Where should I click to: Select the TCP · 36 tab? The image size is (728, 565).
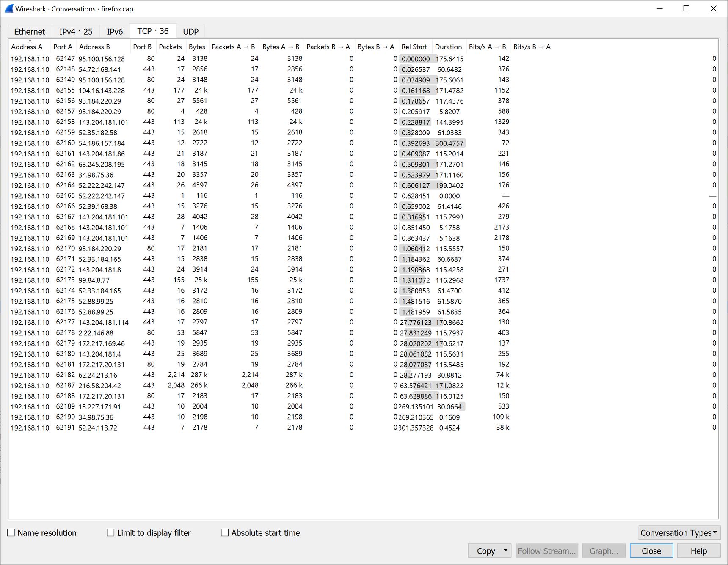tap(153, 31)
